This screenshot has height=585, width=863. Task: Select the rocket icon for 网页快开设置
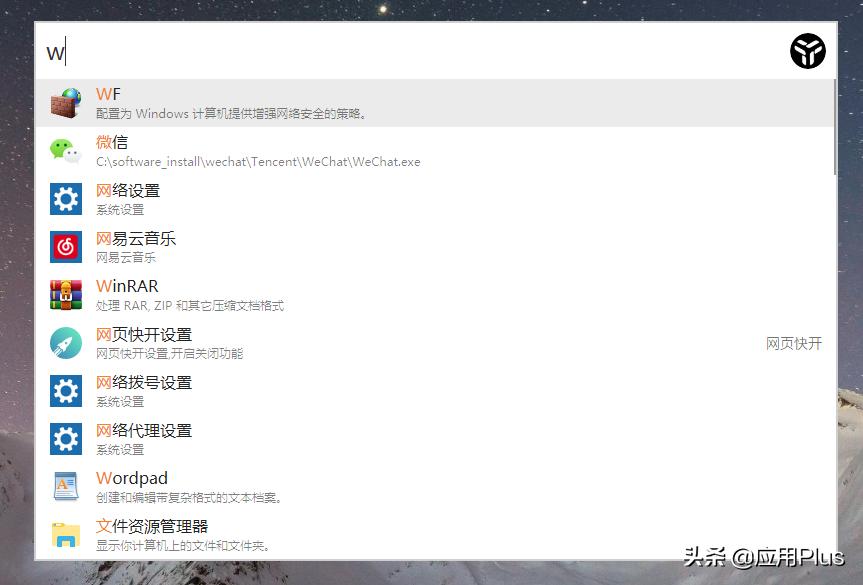[x=65, y=342]
